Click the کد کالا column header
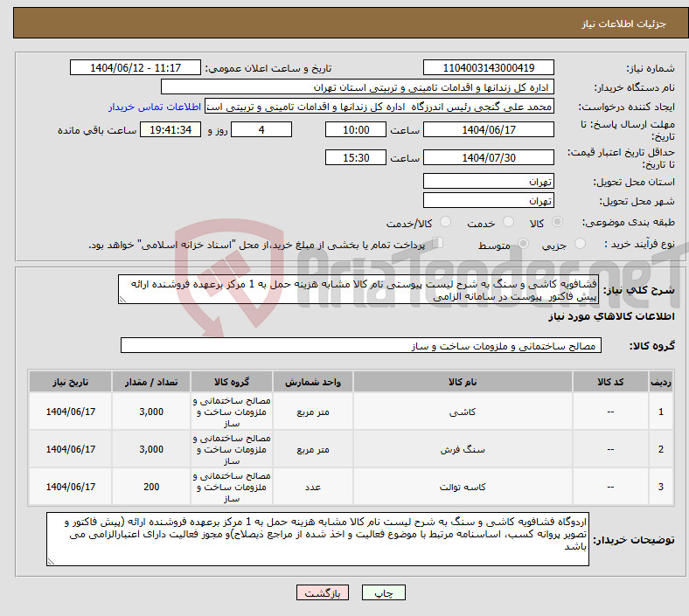689x616 pixels. (610, 382)
